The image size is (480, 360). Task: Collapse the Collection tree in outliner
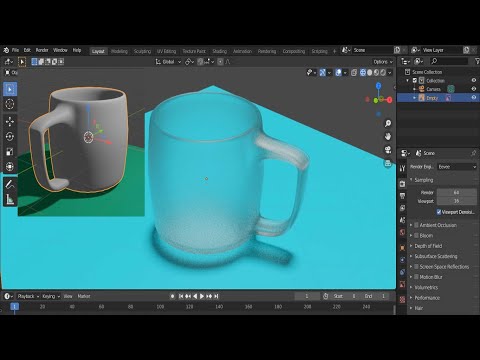pos(408,80)
